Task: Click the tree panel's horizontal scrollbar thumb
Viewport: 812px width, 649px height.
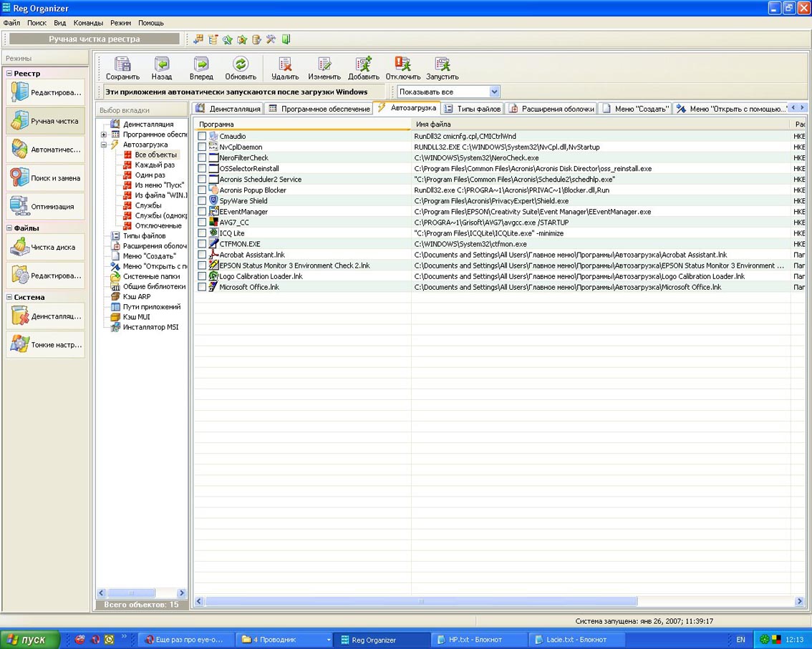Action: pos(131,592)
